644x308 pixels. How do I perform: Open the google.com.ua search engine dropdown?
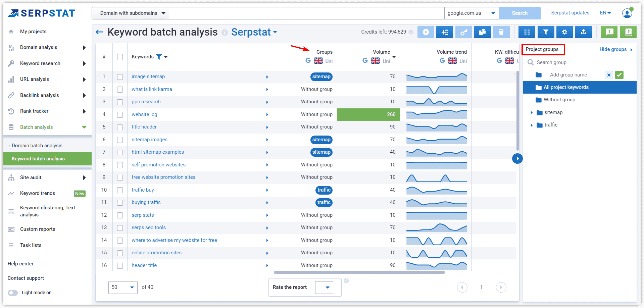tap(472, 13)
